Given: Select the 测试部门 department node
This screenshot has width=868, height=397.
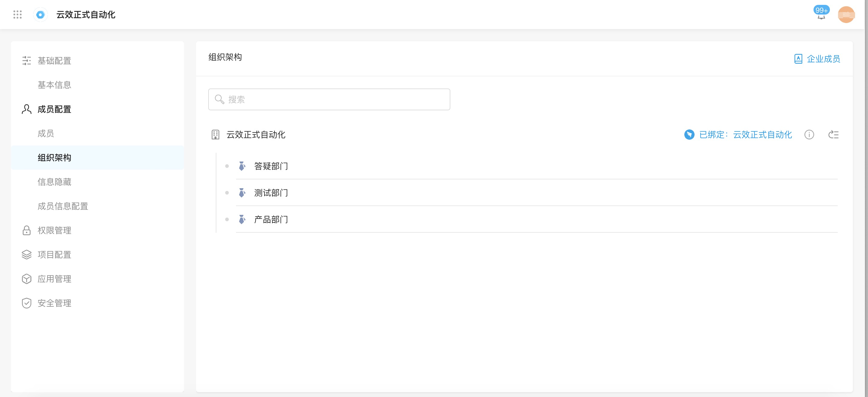Looking at the screenshot, I should tap(271, 193).
